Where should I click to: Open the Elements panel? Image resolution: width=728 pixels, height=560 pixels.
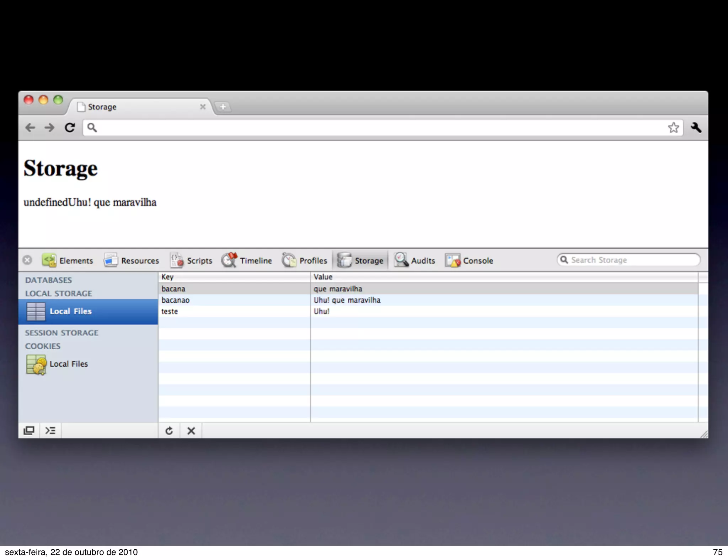coord(68,260)
